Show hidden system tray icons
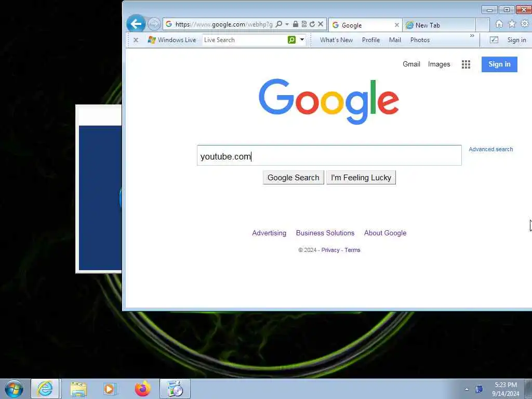This screenshot has height=399, width=532. (467, 390)
